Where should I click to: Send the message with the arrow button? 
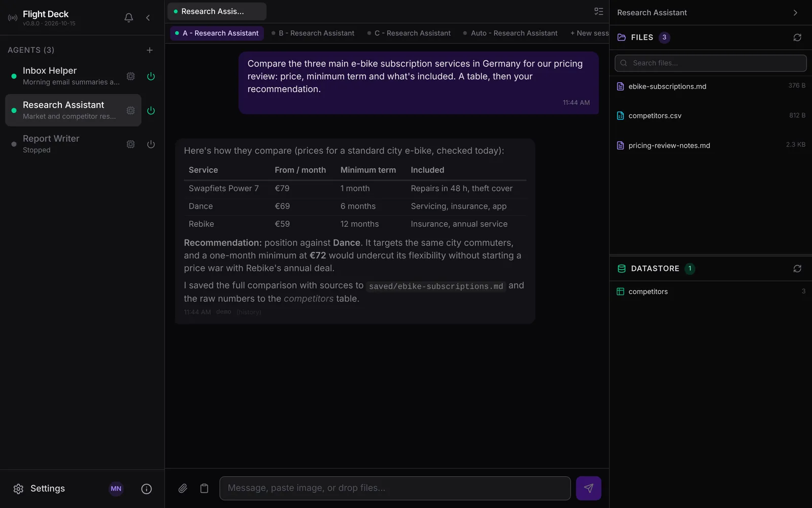pyautogui.click(x=589, y=488)
